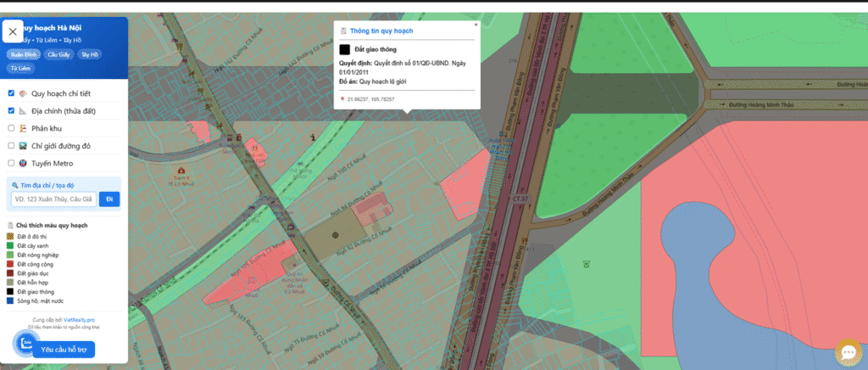This screenshot has height=370, width=868.
Task: Click the Tuyến Metro layer icon
Action: click(23, 163)
